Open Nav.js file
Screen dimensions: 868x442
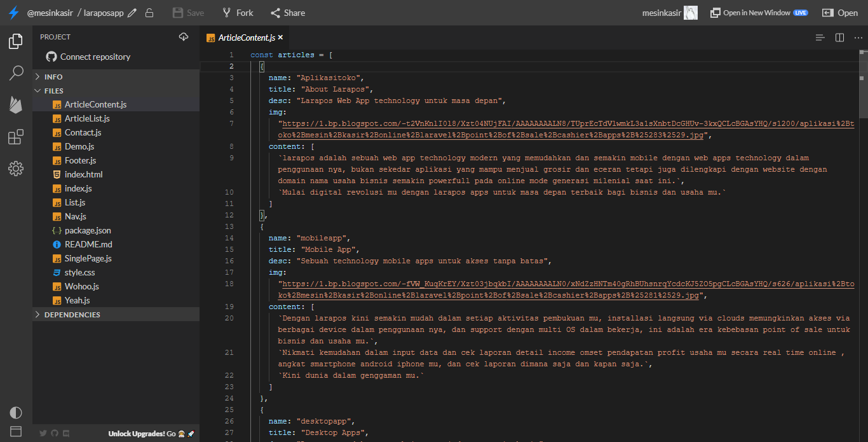click(116, 216)
